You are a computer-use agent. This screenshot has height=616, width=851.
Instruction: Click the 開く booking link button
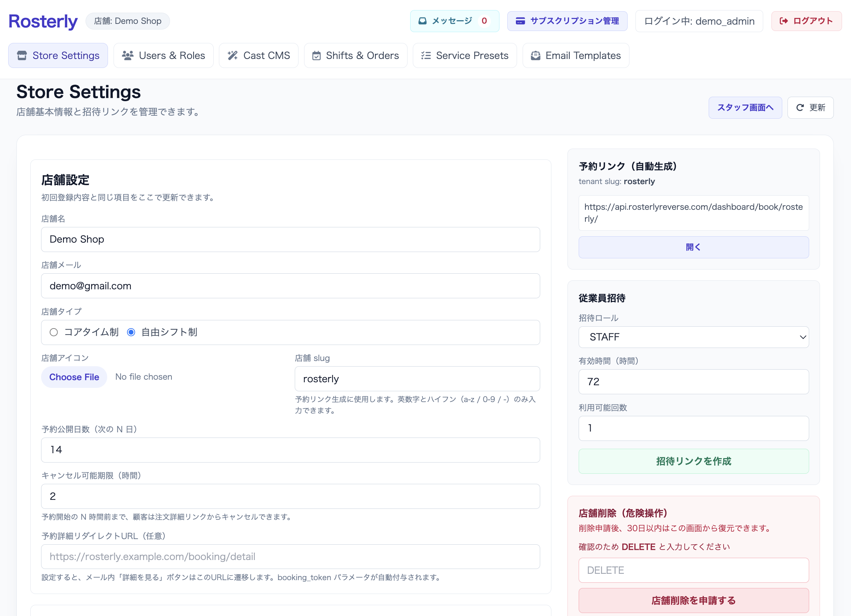coord(693,247)
